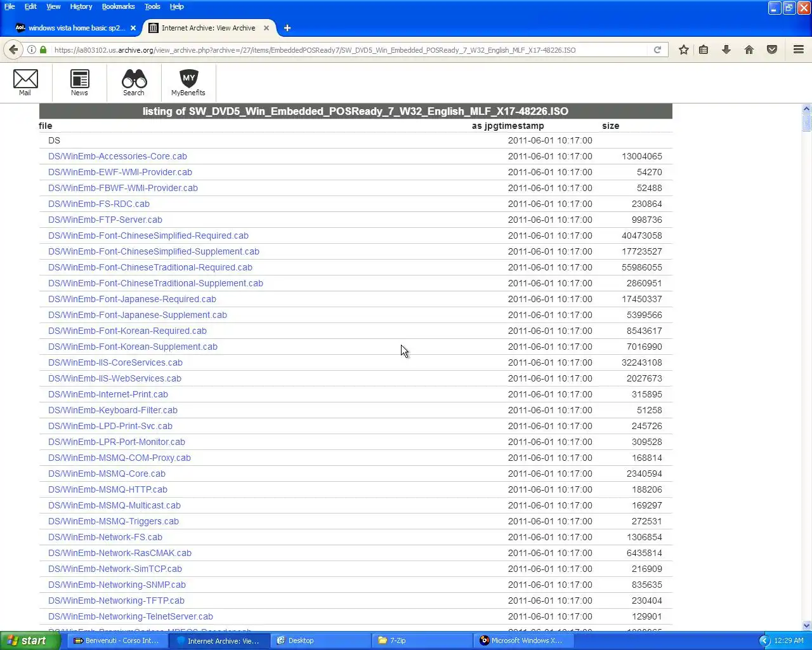Bookmark this page with the star icon
The width and height of the screenshot is (812, 650).
pos(683,50)
